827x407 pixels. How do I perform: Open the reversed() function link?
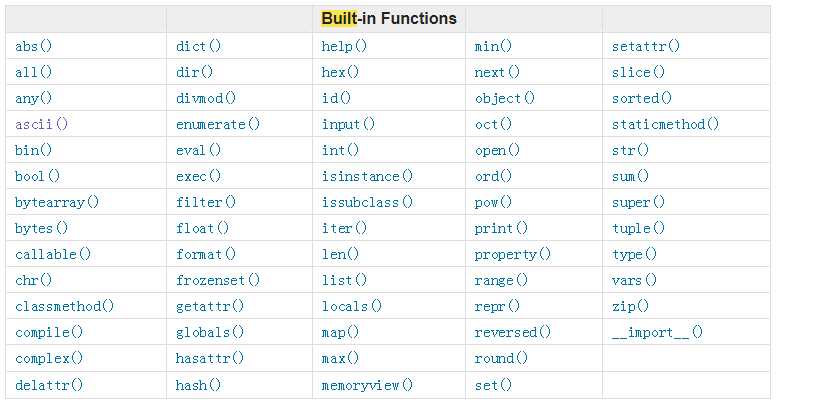click(x=513, y=333)
